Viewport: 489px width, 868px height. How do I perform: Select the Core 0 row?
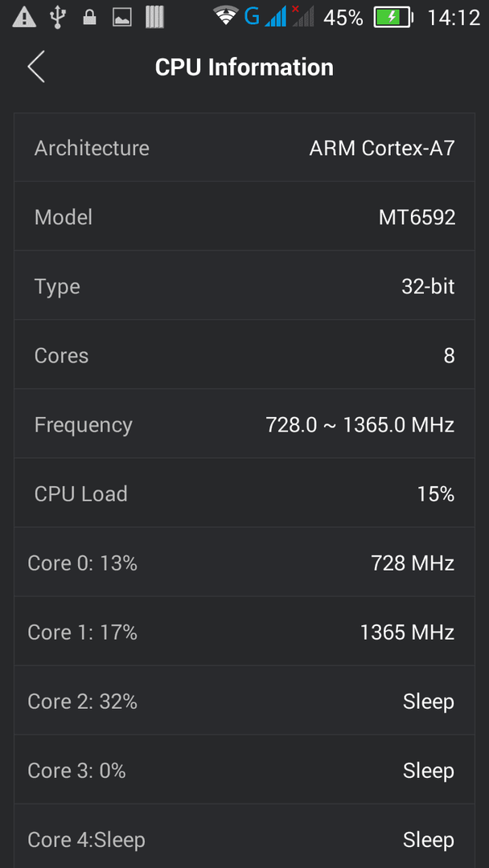(x=244, y=563)
